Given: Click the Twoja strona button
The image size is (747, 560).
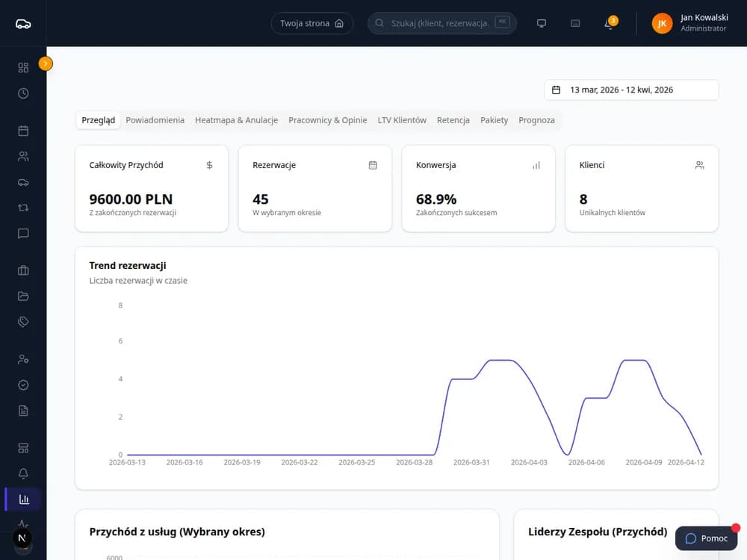Looking at the screenshot, I should click(312, 23).
